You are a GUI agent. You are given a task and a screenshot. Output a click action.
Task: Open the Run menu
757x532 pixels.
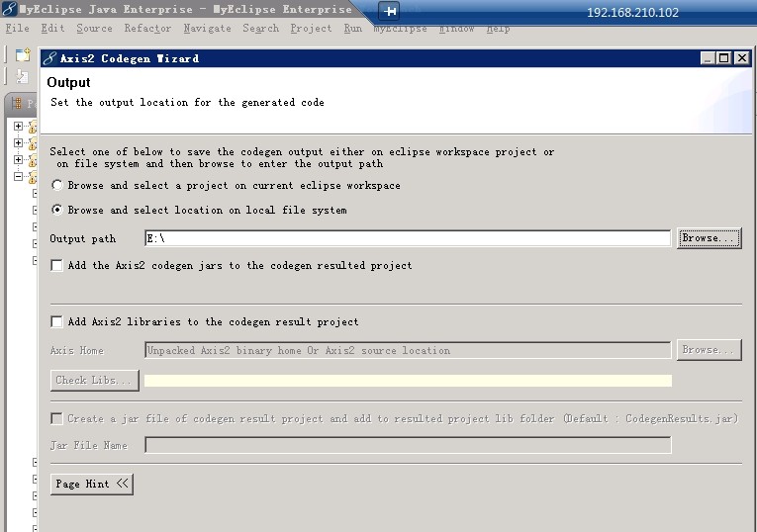pos(353,29)
